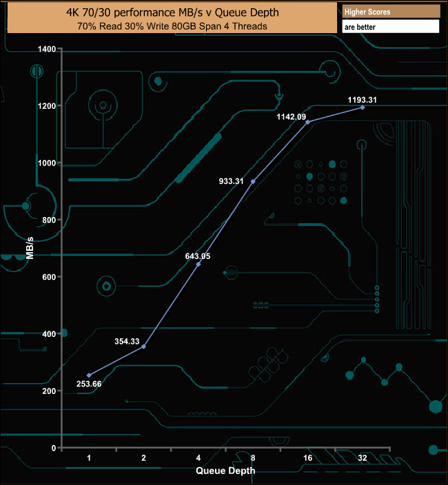Click the chart title '4K 70/30 performance MB/s v Queue Depth'
Viewport: 448px width, 485px height.
(172, 12)
